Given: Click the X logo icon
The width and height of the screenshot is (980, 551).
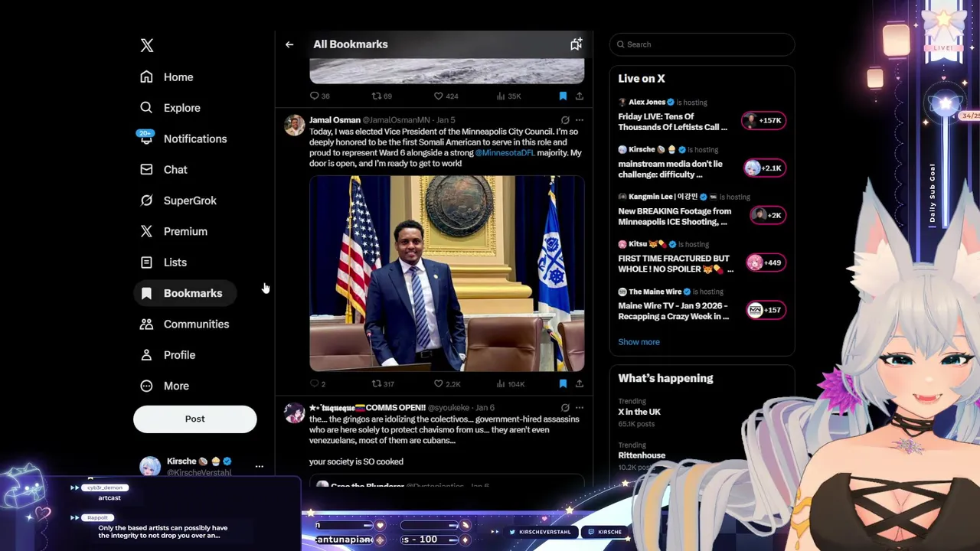Looking at the screenshot, I should coord(147,45).
